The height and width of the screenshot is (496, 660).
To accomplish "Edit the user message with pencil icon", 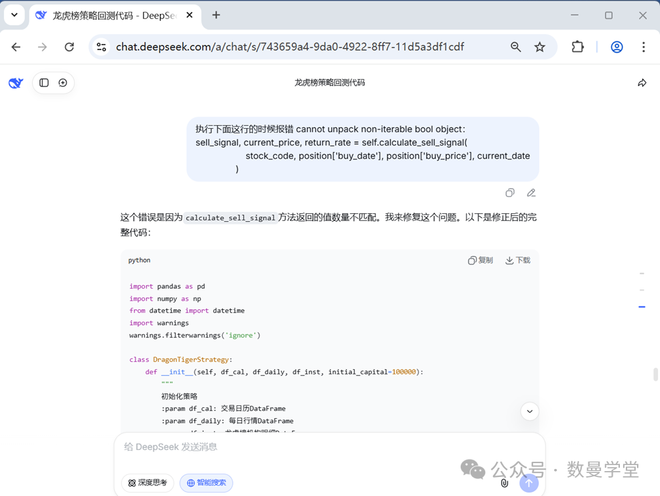I will [x=531, y=193].
